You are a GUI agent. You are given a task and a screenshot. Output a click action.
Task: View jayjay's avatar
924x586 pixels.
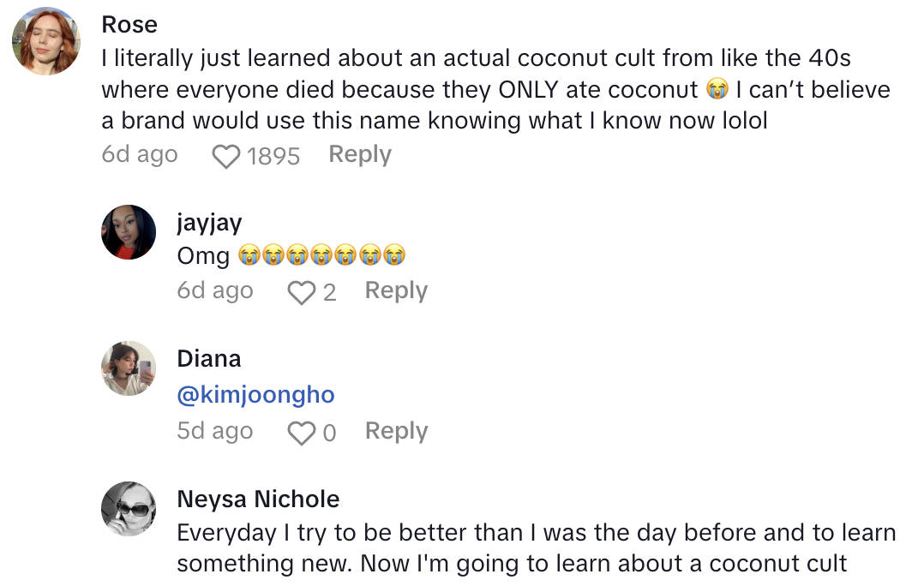click(x=129, y=232)
